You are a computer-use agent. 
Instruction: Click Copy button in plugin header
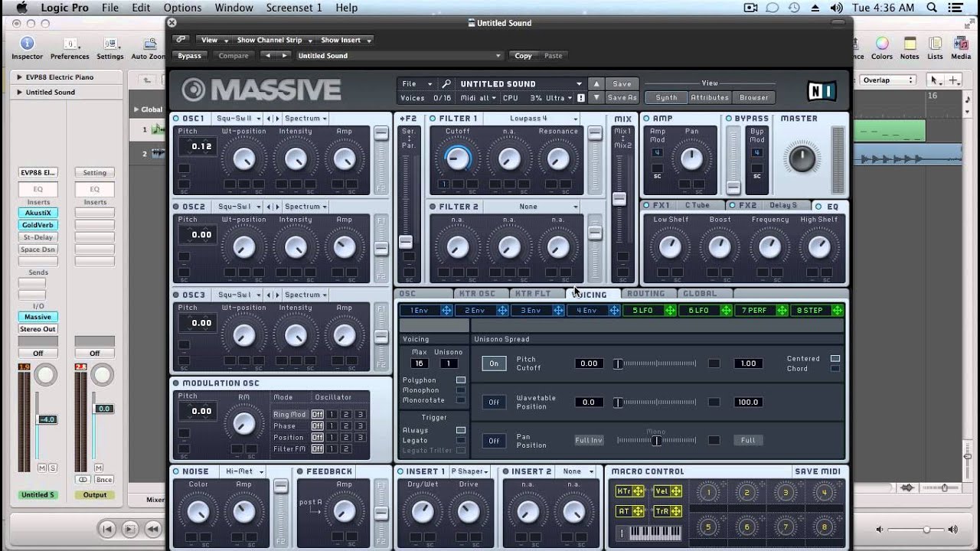point(524,56)
